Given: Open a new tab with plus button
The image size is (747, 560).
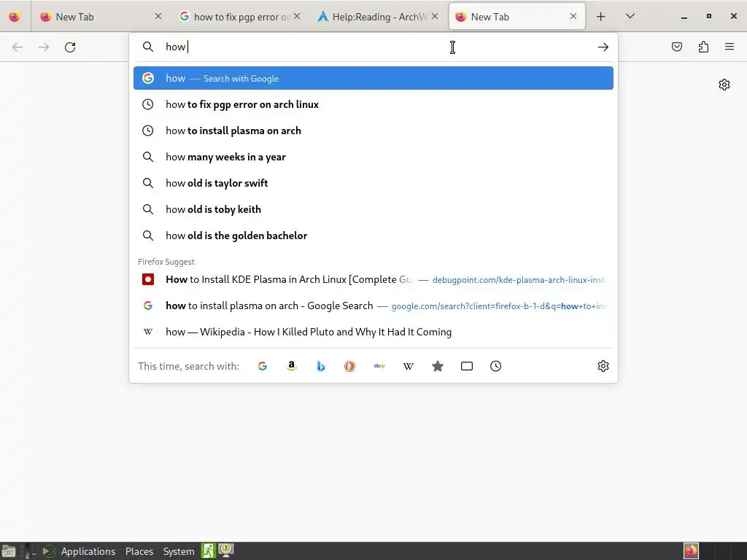Looking at the screenshot, I should pos(601,17).
